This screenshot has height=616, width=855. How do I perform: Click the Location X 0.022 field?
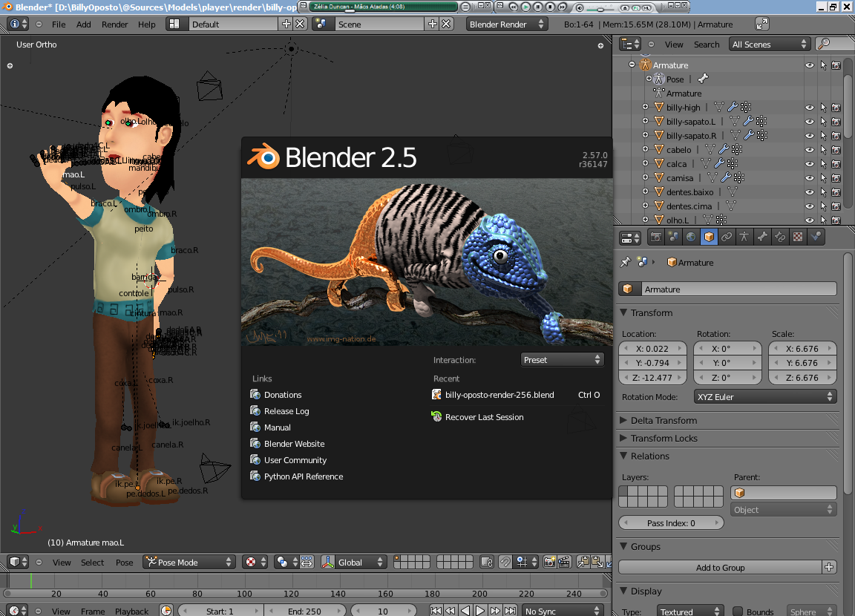(652, 348)
